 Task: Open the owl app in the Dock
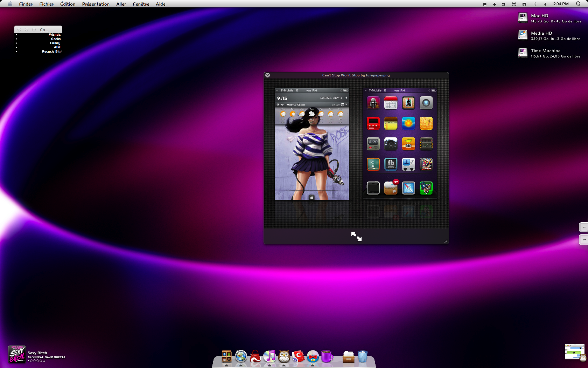284,356
